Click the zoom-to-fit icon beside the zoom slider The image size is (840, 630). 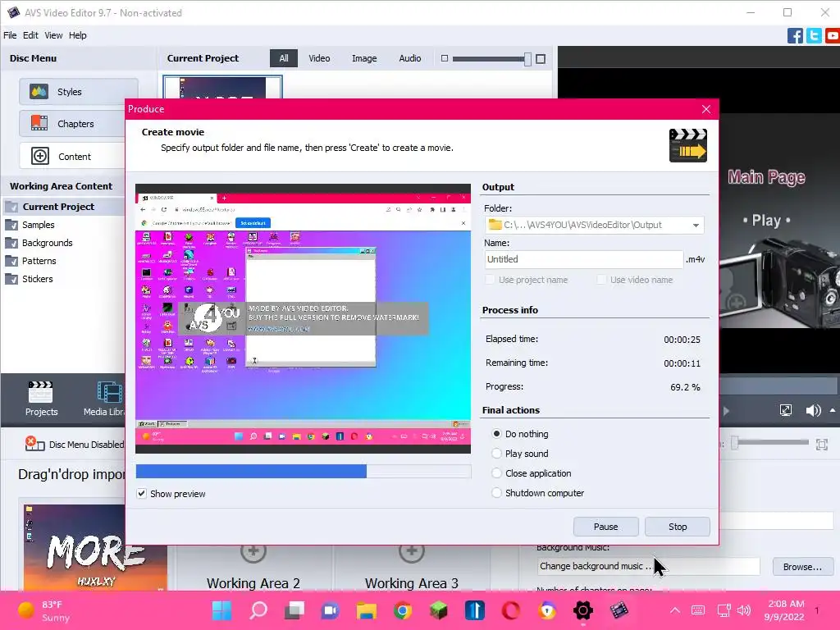coord(822,444)
